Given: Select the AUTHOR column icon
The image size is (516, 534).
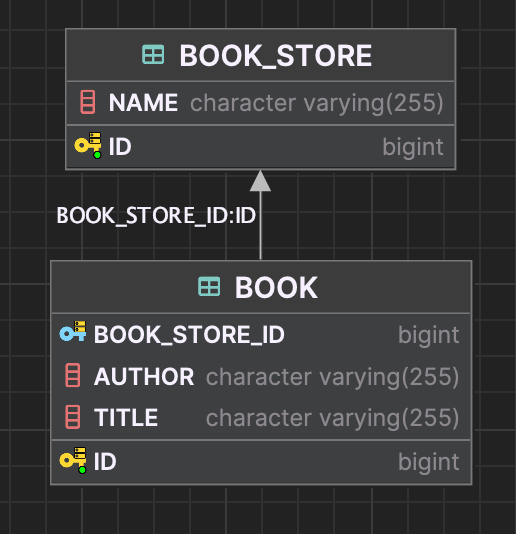Looking at the screenshot, I should coord(73,375).
